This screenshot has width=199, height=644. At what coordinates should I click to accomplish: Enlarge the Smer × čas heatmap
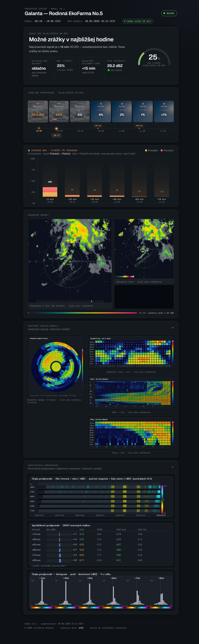(x=131, y=393)
